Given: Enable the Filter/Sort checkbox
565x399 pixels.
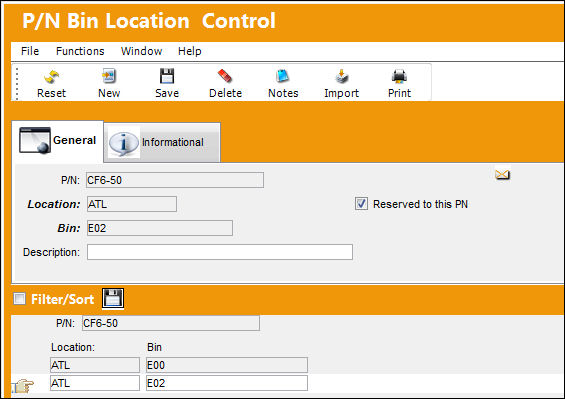Looking at the screenshot, I should pyautogui.click(x=19, y=298).
